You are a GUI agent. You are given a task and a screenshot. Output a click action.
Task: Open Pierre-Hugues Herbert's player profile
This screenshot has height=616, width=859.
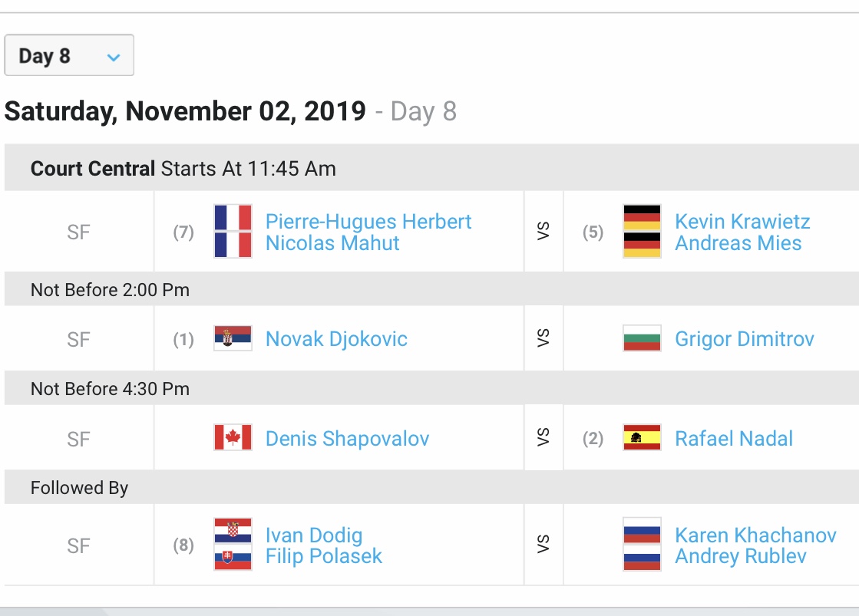(x=368, y=222)
